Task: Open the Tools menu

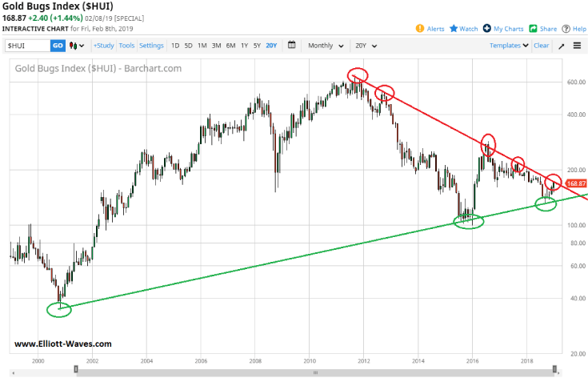Action: pos(126,46)
